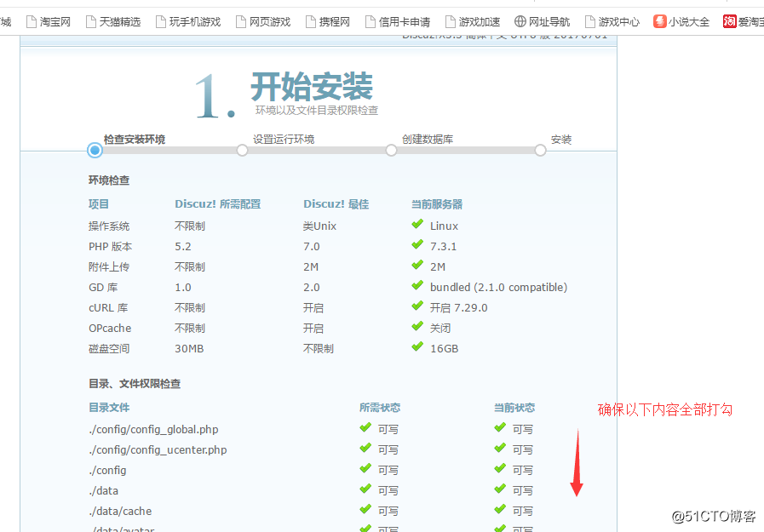Click the green check beside bundled GD
Image resolution: width=764 pixels, height=532 pixels.
coord(417,285)
